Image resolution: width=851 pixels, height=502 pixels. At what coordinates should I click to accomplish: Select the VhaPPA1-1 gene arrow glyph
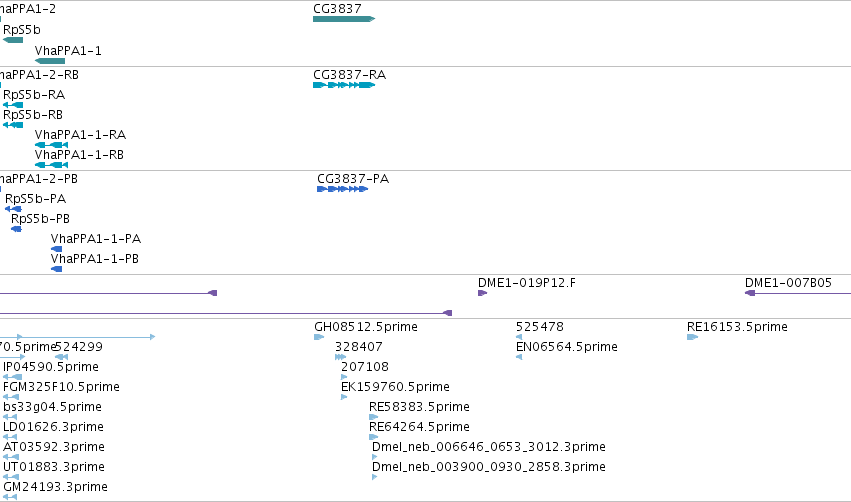pyautogui.click(x=50, y=61)
